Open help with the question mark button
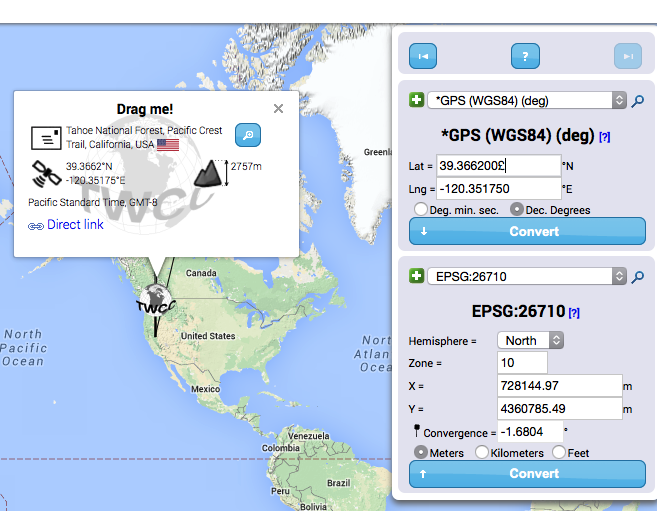Viewport: 657px width, 511px height. (x=525, y=57)
